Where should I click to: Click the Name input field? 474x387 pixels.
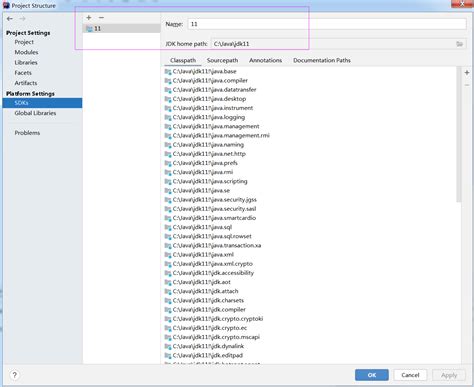point(327,24)
